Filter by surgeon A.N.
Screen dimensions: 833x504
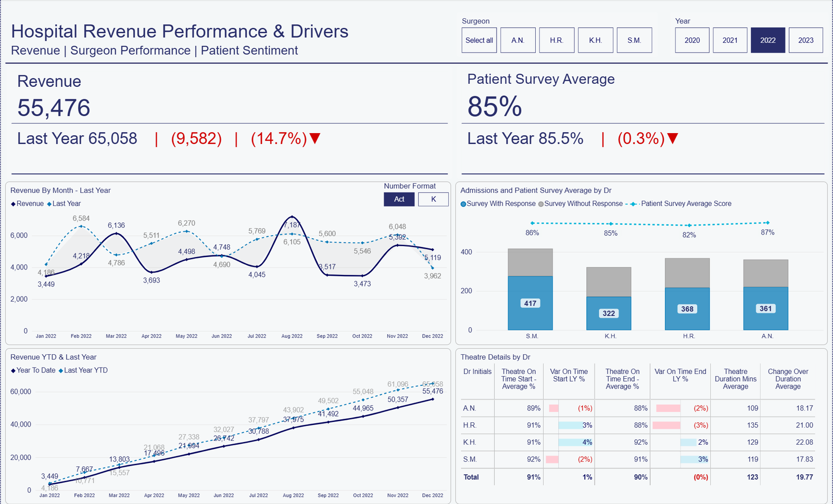click(x=518, y=40)
